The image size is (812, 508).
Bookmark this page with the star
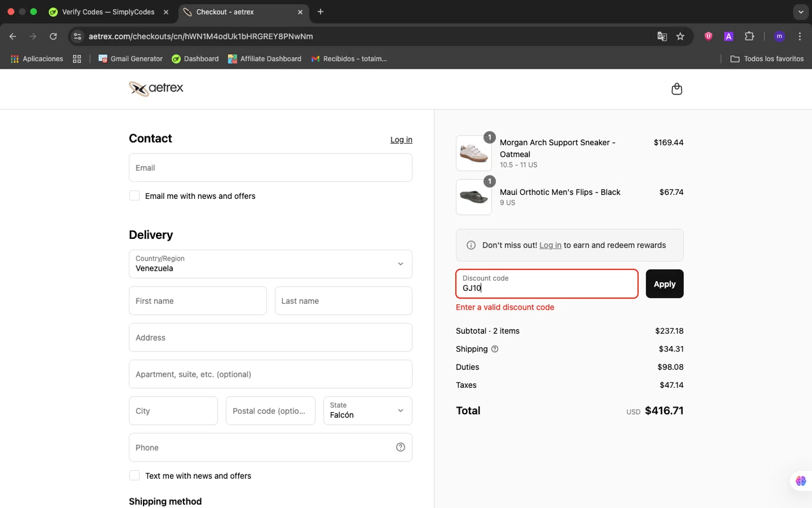(x=680, y=36)
